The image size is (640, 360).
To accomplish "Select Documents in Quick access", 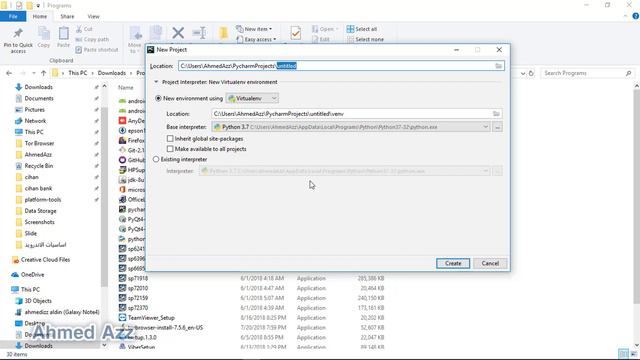I will coord(39,98).
